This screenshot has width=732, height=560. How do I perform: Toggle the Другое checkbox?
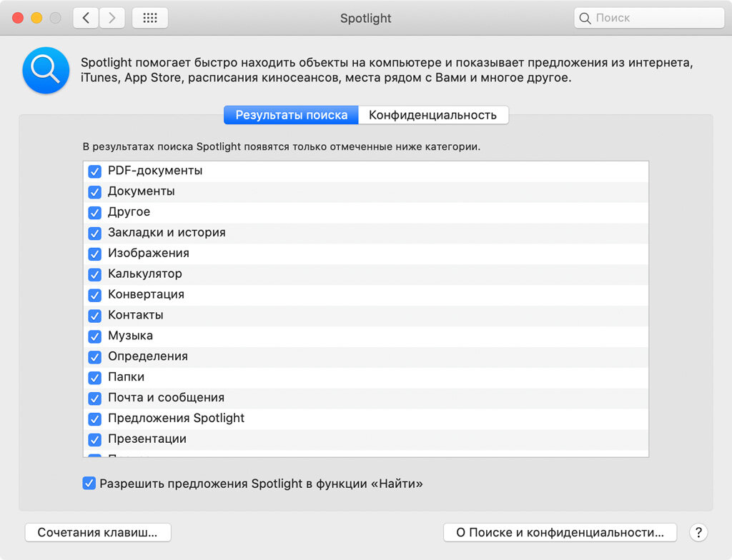click(95, 212)
